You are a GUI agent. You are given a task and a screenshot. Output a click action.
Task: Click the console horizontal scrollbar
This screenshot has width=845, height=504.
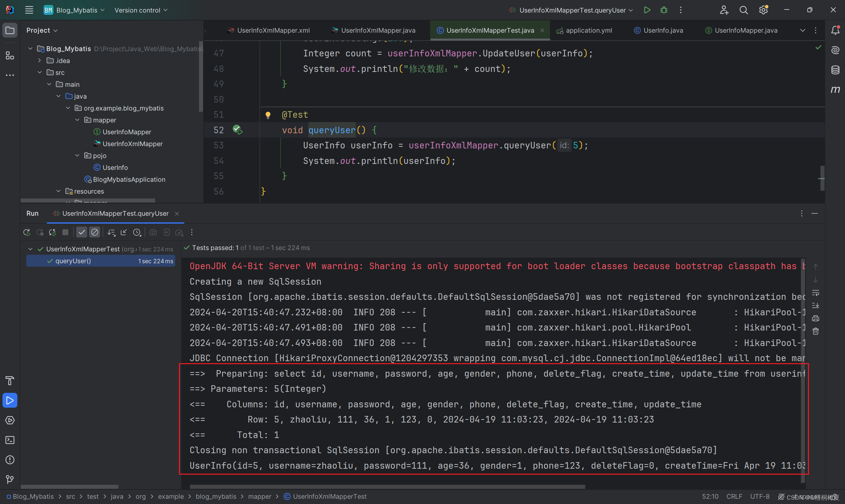387,486
